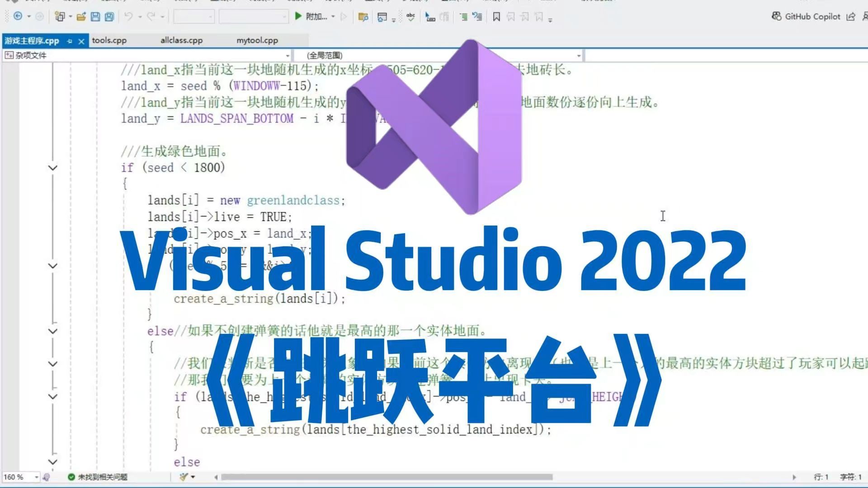Click the Find in Files folder icon
Screen dimensions: 868x488
click(363, 17)
